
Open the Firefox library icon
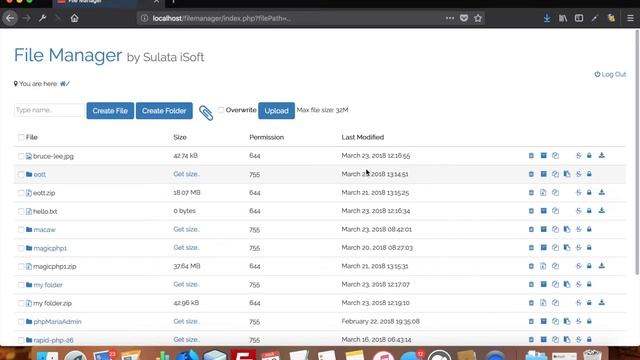[563, 18]
